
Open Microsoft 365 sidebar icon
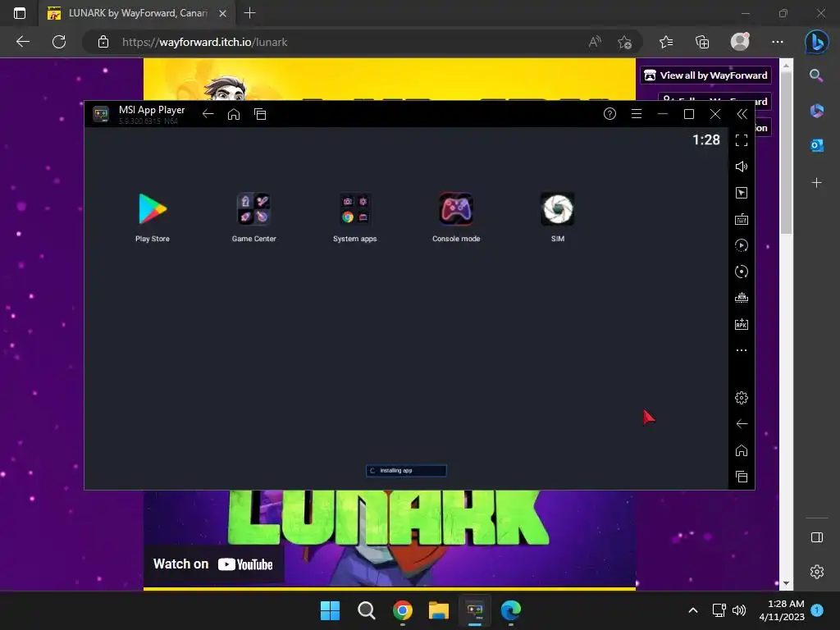tap(816, 111)
